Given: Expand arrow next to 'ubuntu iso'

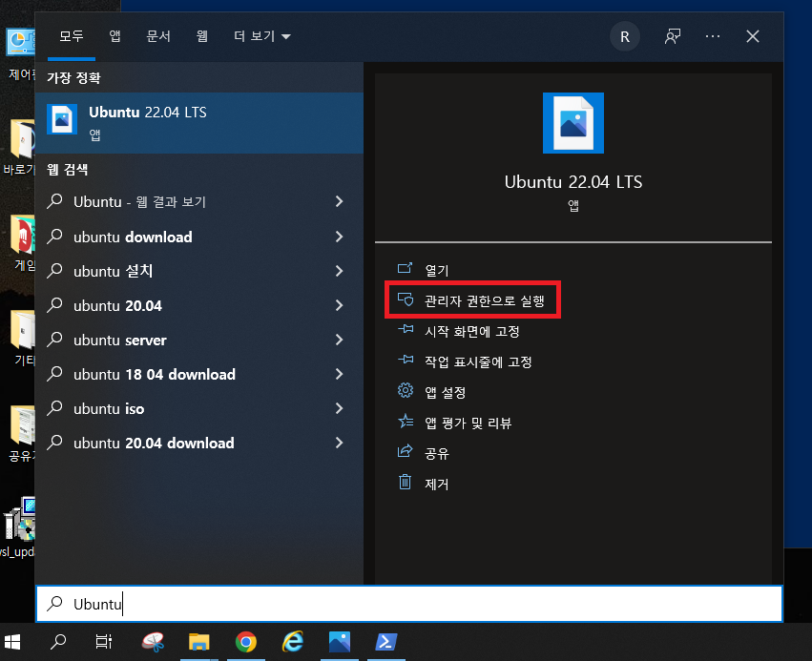Looking at the screenshot, I should 339,408.
